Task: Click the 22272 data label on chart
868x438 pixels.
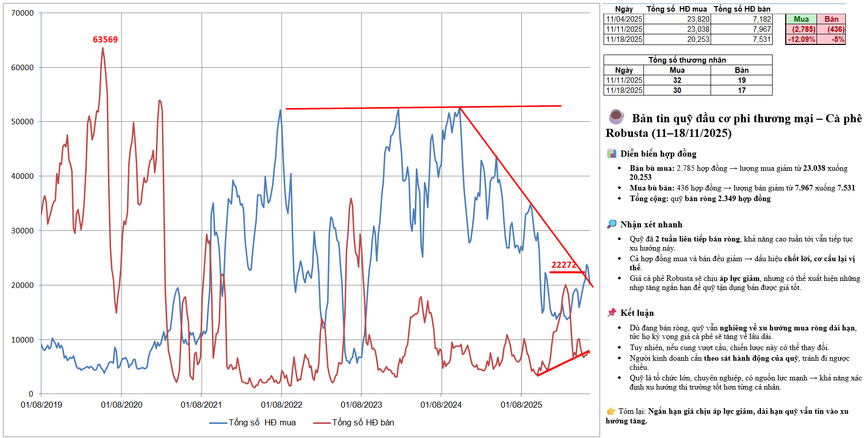Action: [564, 265]
